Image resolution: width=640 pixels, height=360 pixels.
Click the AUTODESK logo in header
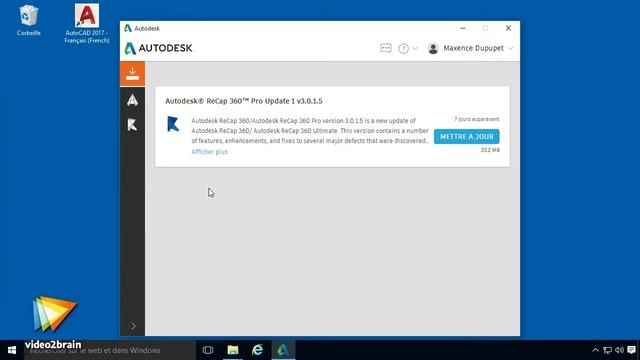pyautogui.click(x=158, y=48)
